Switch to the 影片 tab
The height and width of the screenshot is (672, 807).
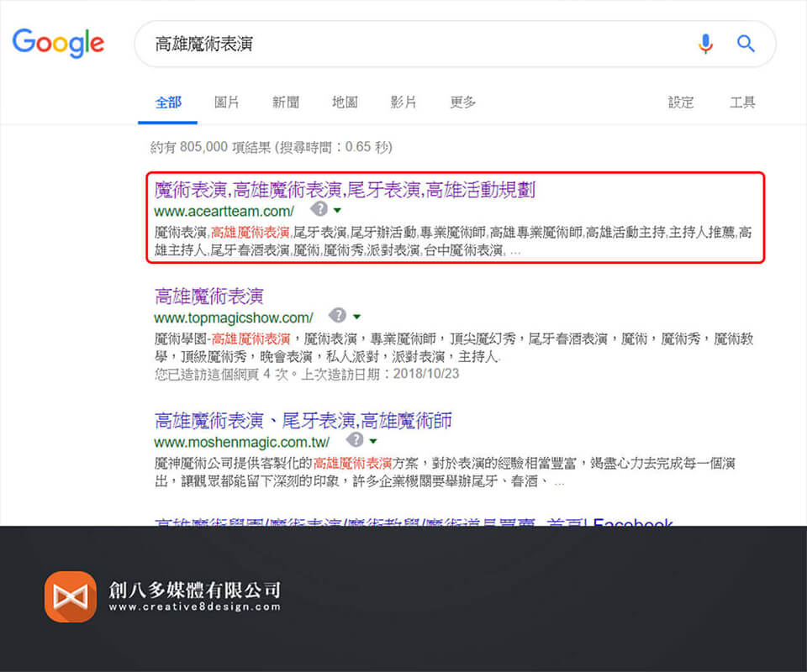tap(403, 102)
